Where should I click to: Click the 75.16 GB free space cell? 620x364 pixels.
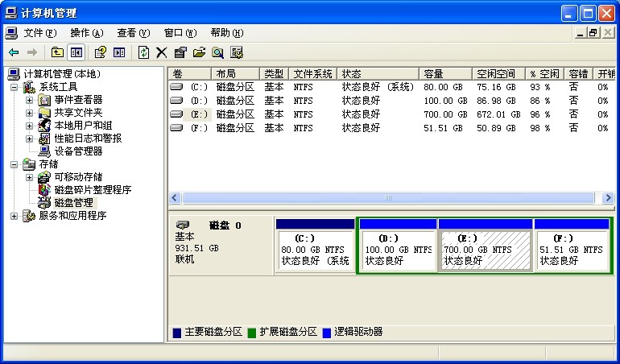click(x=496, y=87)
